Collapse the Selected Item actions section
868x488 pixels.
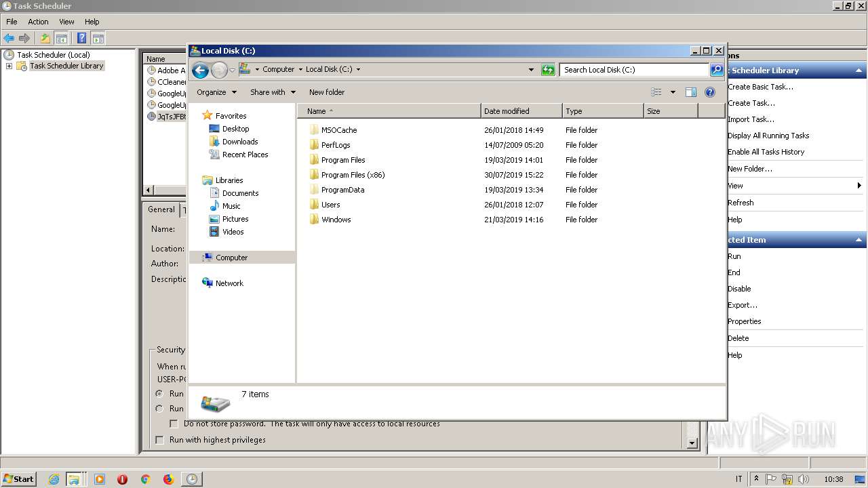click(859, 240)
